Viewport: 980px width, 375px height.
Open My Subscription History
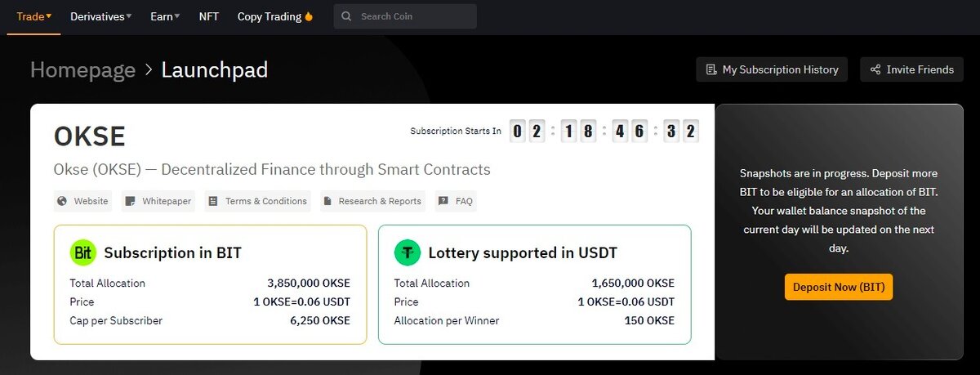pos(772,69)
